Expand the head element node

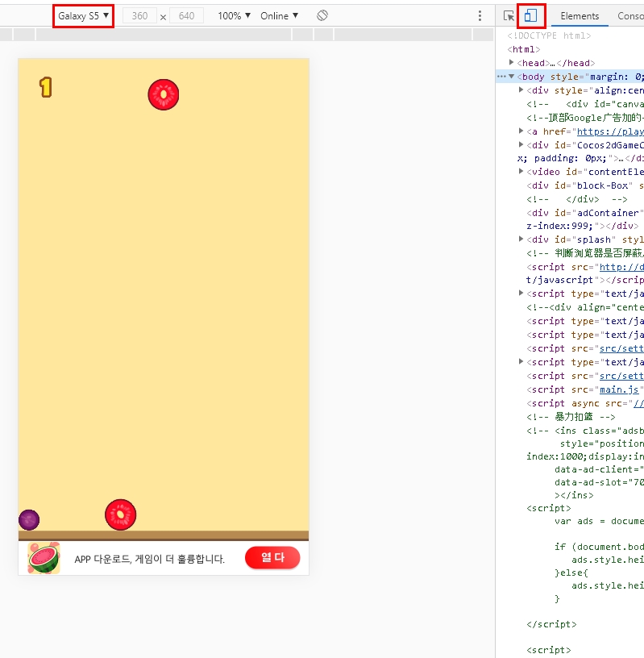511,63
